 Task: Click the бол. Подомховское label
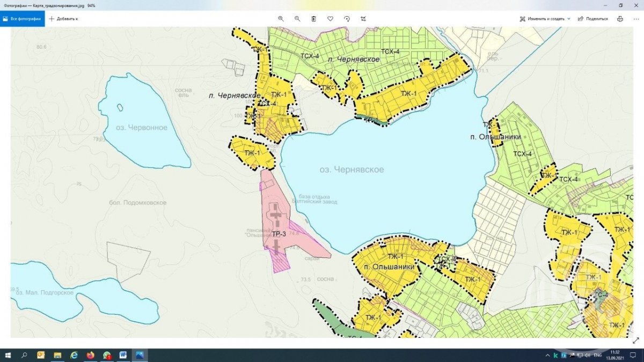pos(137,203)
